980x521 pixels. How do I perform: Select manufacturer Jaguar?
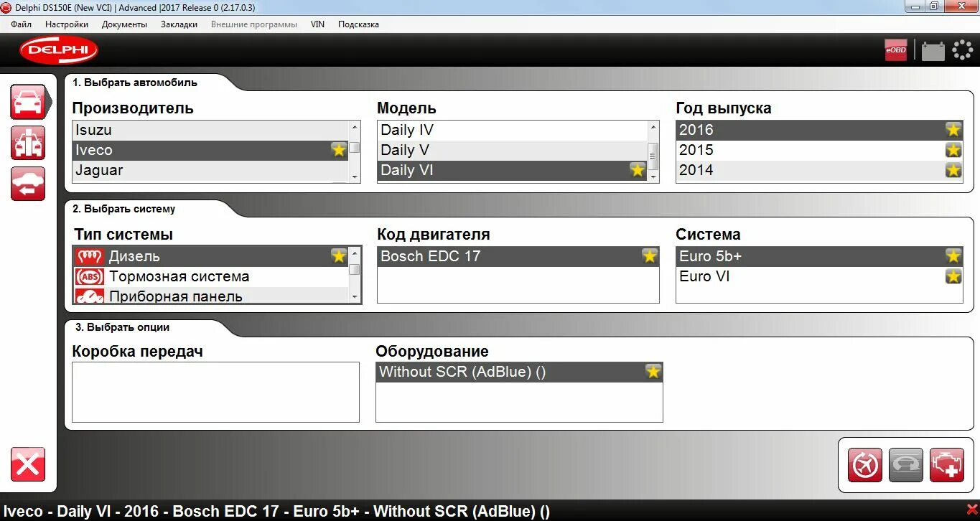tap(210, 170)
